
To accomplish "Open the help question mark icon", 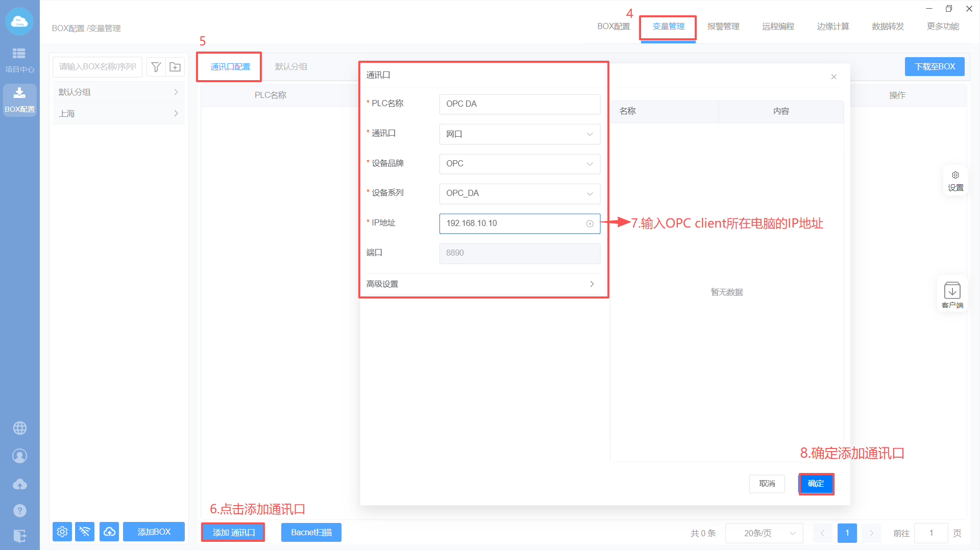I will click(x=20, y=510).
